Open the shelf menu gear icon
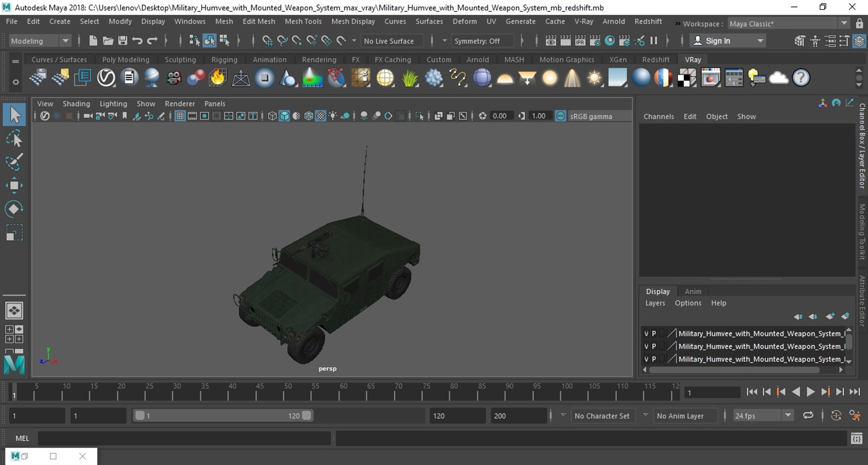 click(x=15, y=82)
